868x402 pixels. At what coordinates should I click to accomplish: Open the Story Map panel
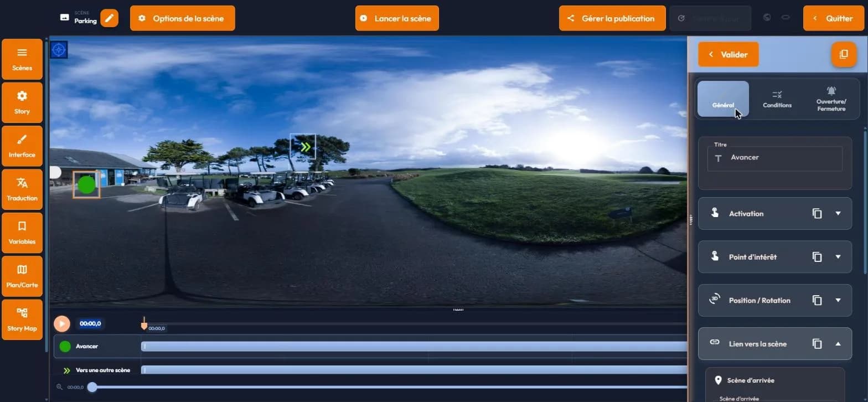(22, 319)
